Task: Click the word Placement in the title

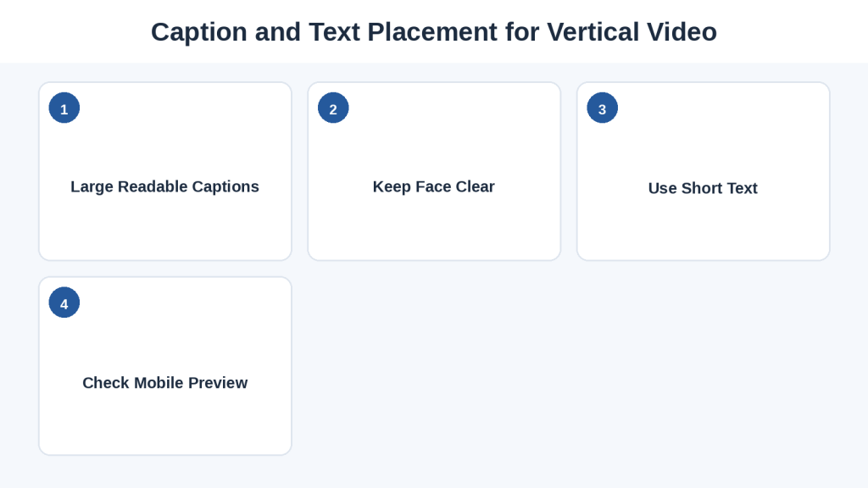Action: pos(432,31)
